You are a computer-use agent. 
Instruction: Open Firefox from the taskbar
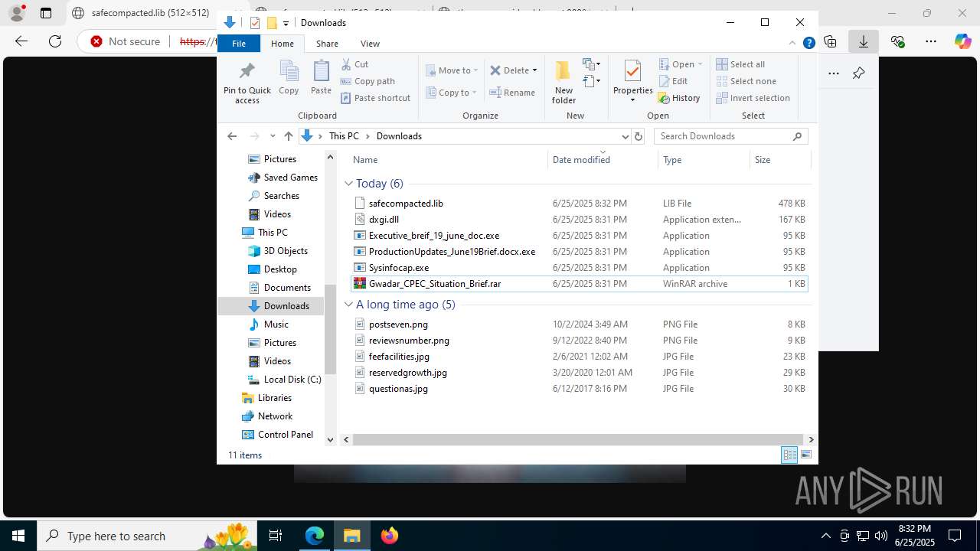389,536
